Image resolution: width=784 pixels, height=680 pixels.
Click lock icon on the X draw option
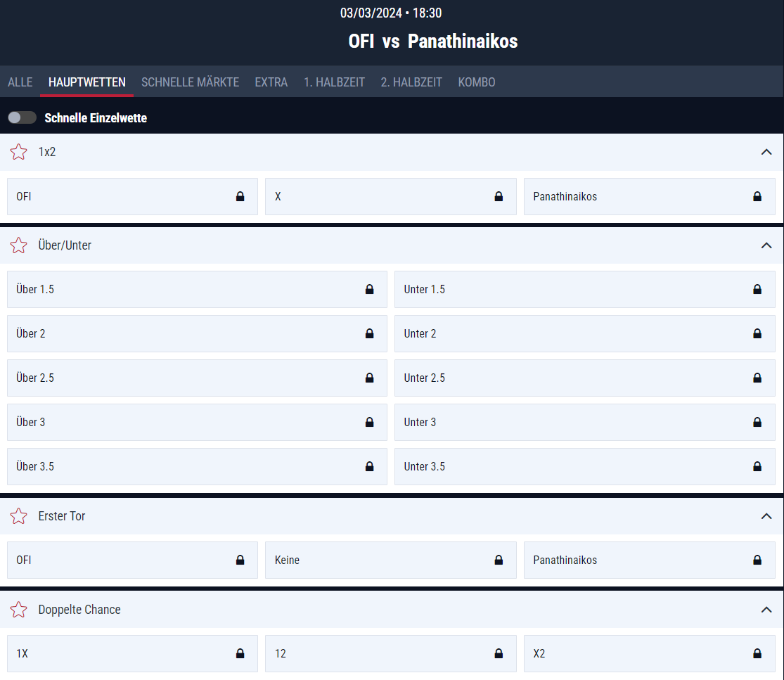pyautogui.click(x=499, y=197)
